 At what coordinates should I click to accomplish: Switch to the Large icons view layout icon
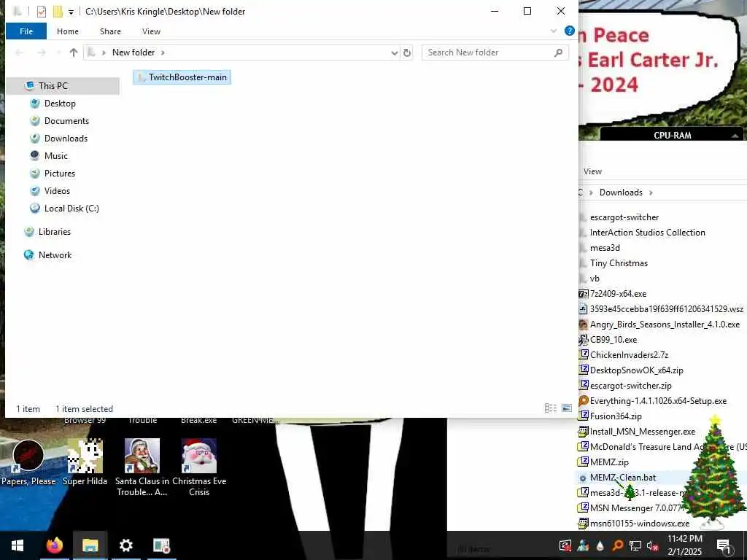(567, 408)
